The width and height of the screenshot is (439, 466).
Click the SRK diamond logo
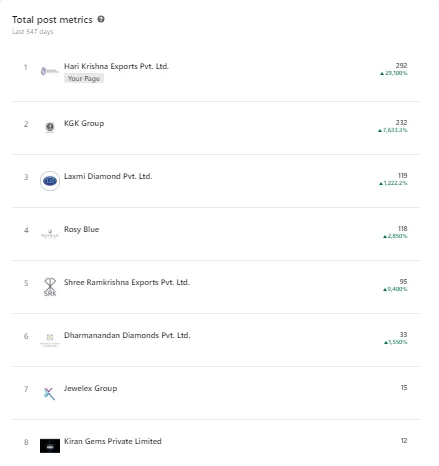tap(50, 287)
